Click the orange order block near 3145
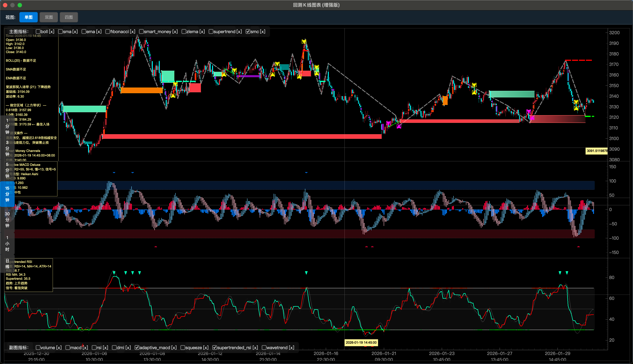Screen dimensions: 633x364 coord(142,90)
